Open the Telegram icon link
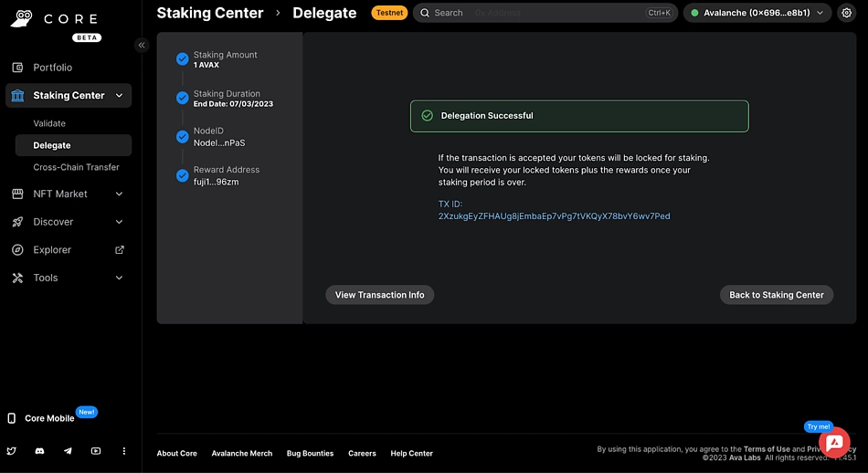868x473 pixels. coord(68,451)
